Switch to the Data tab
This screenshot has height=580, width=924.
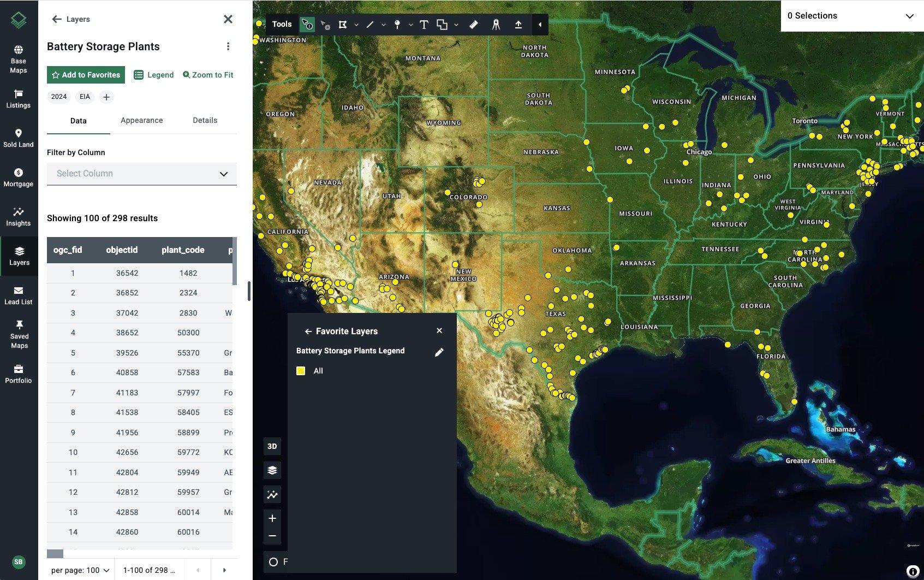79,121
